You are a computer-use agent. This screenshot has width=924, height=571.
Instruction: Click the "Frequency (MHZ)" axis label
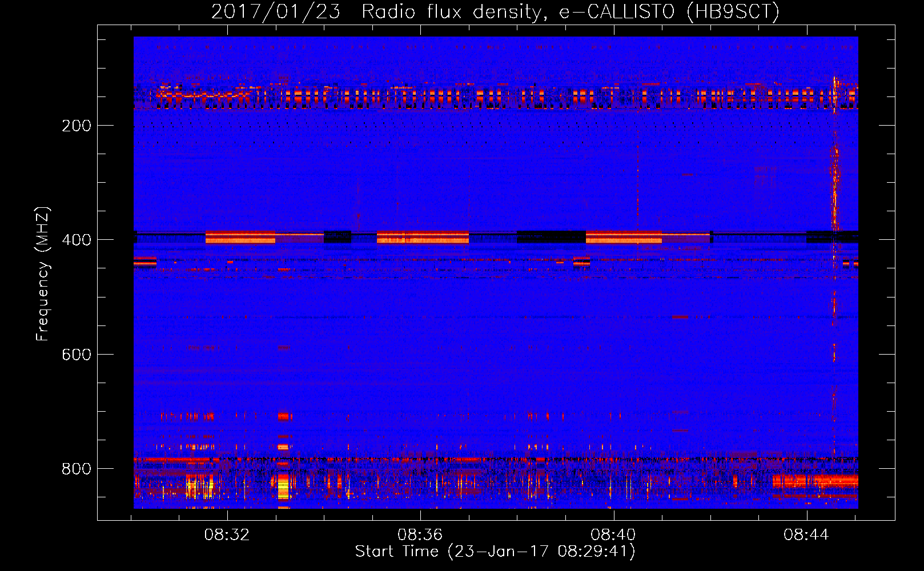(x=42, y=274)
